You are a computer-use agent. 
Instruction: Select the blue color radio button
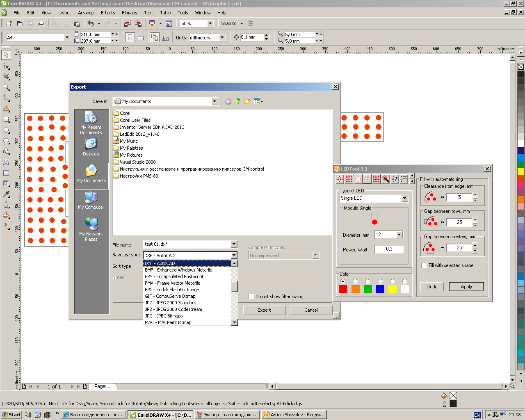click(380, 281)
